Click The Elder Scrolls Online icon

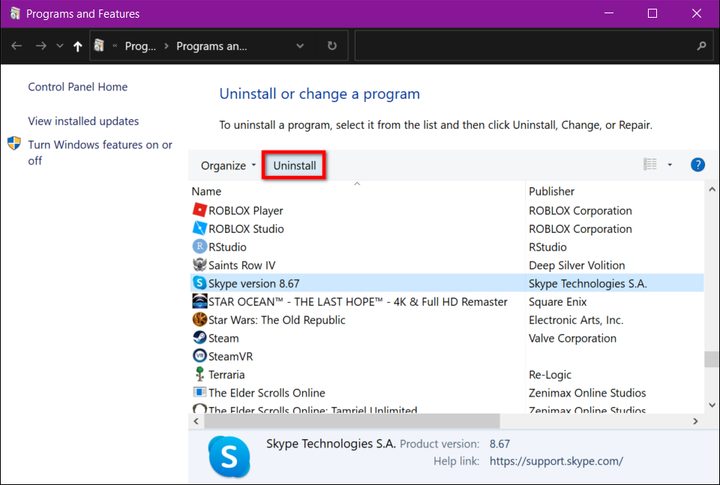click(199, 392)
